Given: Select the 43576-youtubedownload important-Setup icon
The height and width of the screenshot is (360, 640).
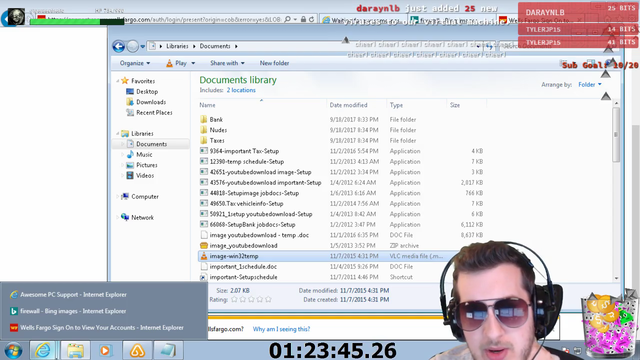Looking at the screenshot, I should tap(204, 182).
